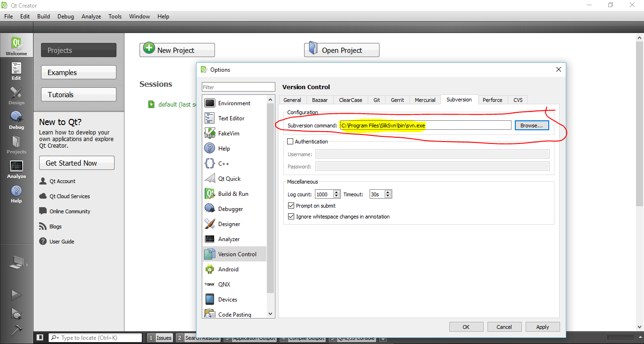Open the File menu
This screenshot has width=644, height=344.
(x=8, y=16)
